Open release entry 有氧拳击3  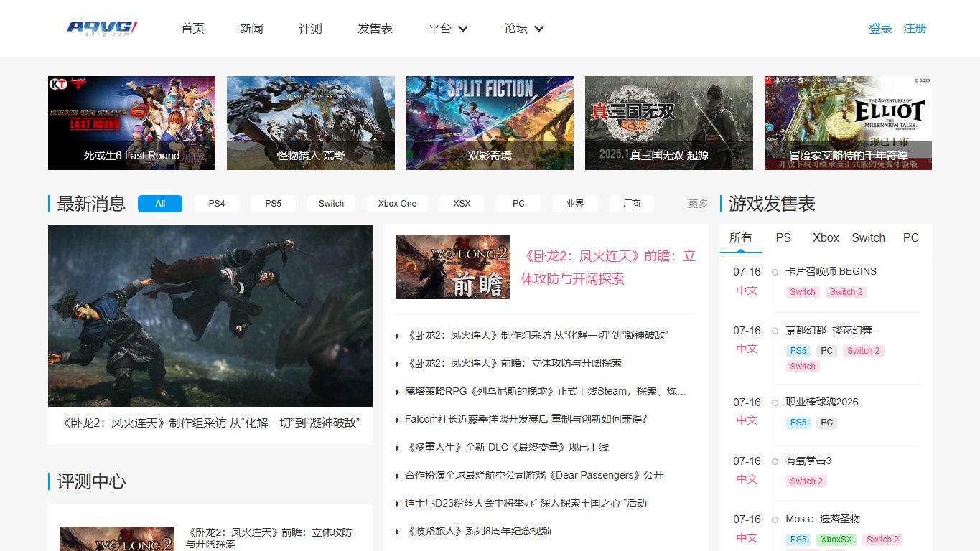tap(808, 461)
